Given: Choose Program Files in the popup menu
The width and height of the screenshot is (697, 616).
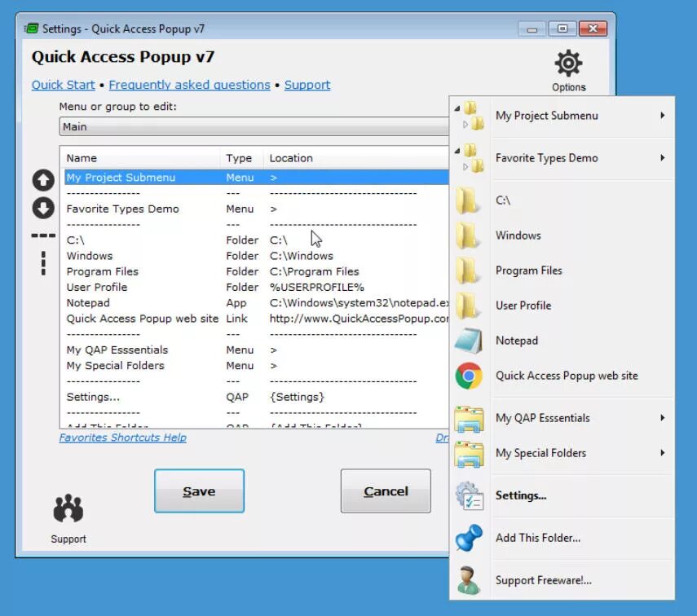Looking at the screenshot, I should pos(562,271).
